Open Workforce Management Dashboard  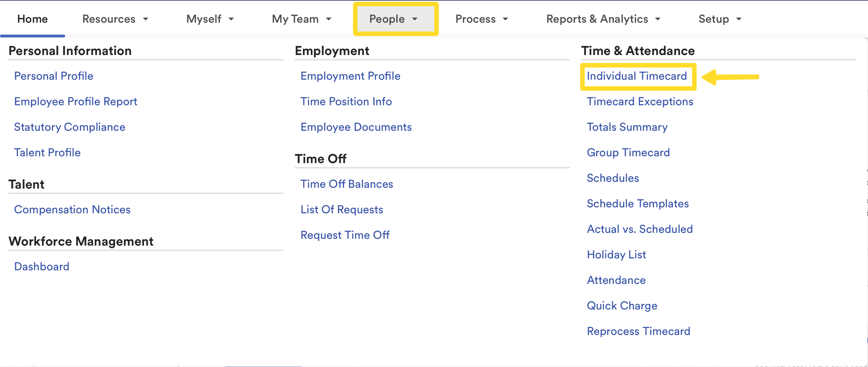42,267
